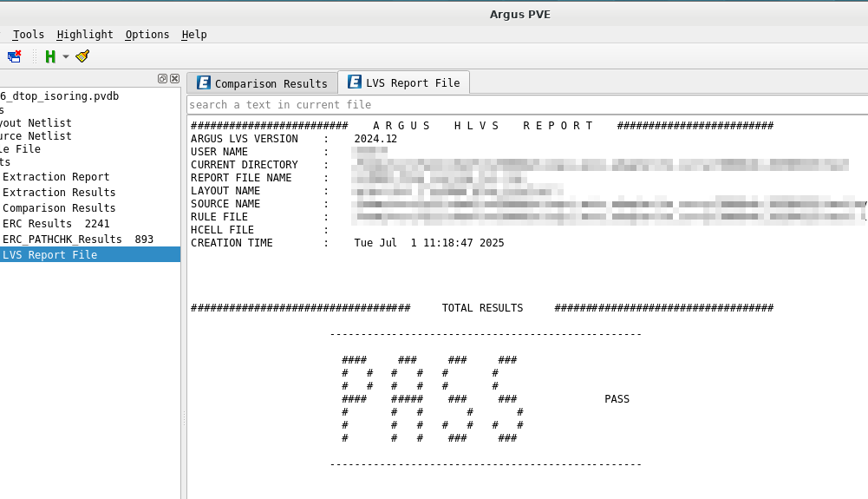Close the left navigation panel
868x499 pixels.
174,79
